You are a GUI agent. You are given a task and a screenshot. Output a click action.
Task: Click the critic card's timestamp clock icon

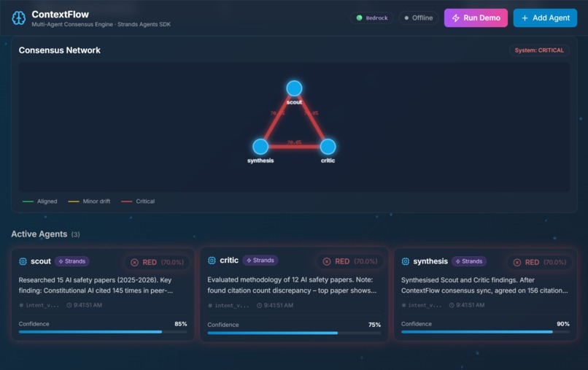coord(259,306)
